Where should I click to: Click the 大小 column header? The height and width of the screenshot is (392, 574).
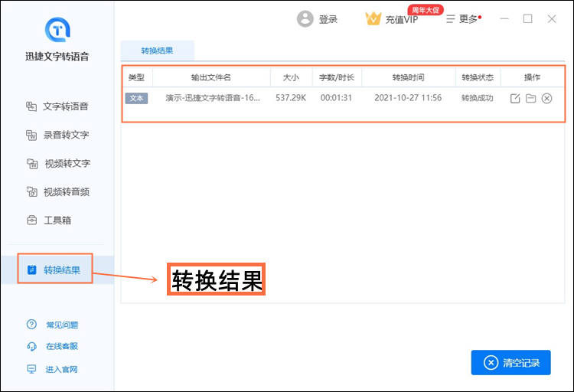coord(291,77)
